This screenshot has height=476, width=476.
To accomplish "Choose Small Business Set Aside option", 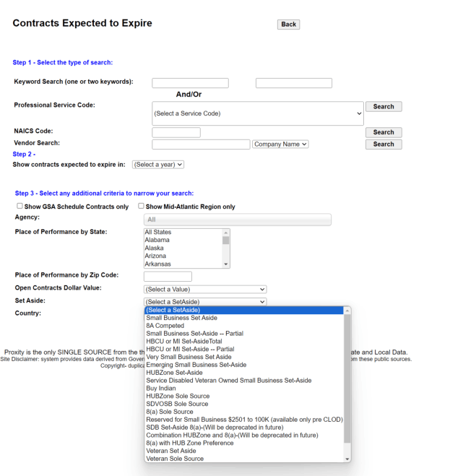I will click(244, 318).
